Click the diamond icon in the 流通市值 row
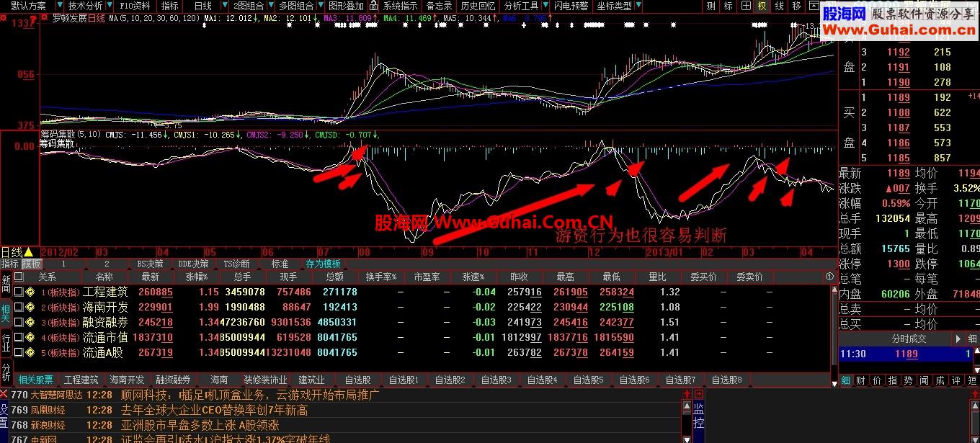 30,337
